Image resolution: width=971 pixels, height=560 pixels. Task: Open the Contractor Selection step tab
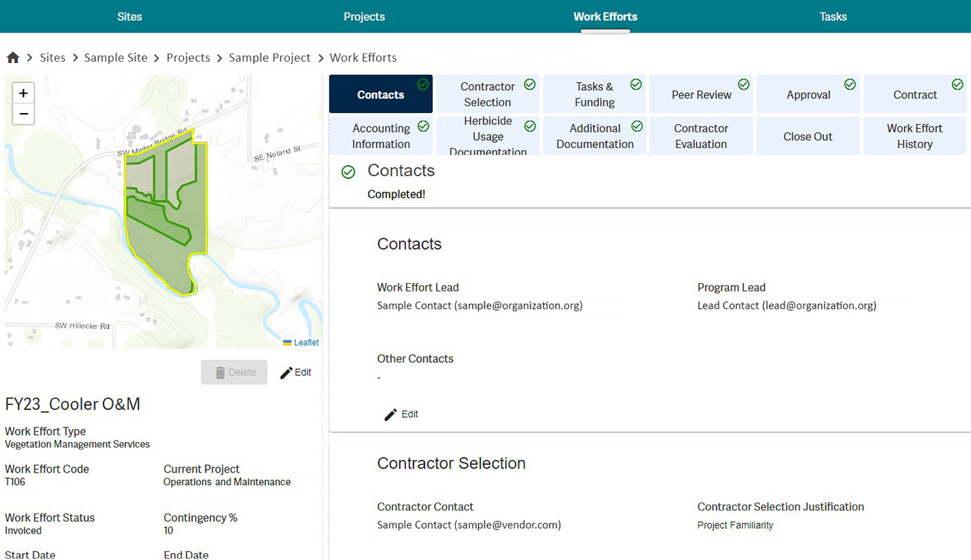487,94
